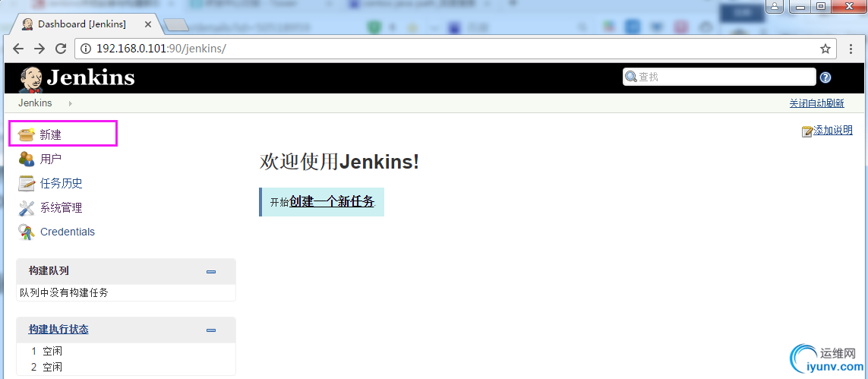Viewport: 868px width, 379px height.
Task: Click the Jenkins header title text
Action: pos(91,77)
